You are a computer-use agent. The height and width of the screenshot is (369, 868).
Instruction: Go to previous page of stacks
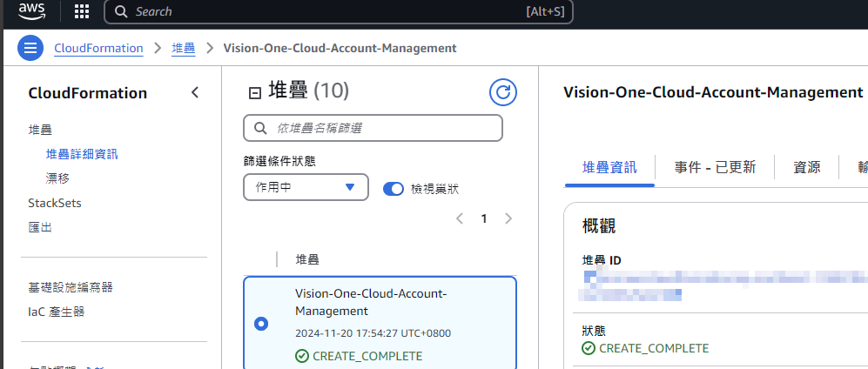point(460,218)
